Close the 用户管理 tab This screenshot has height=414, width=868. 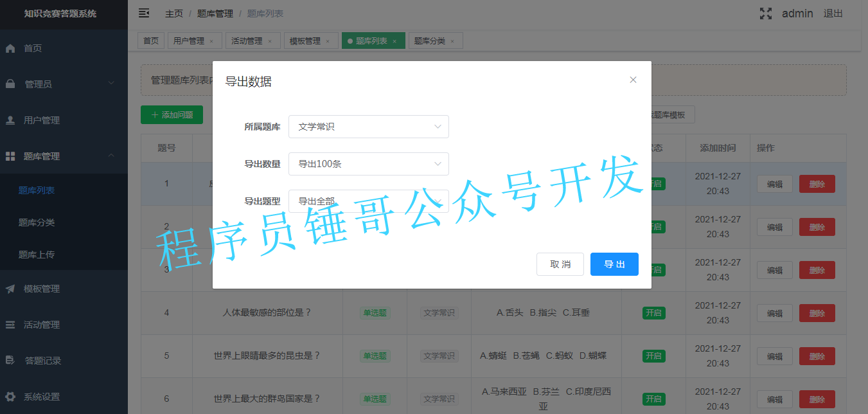211,41
